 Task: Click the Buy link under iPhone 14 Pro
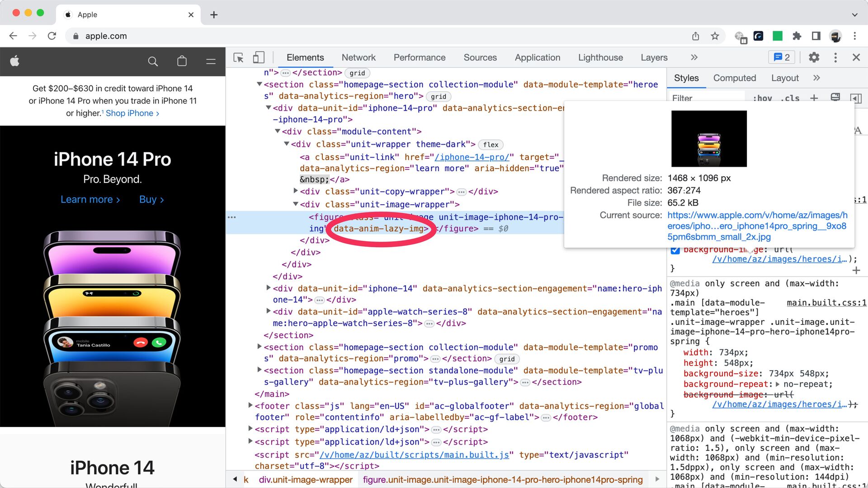coord(151,199)
